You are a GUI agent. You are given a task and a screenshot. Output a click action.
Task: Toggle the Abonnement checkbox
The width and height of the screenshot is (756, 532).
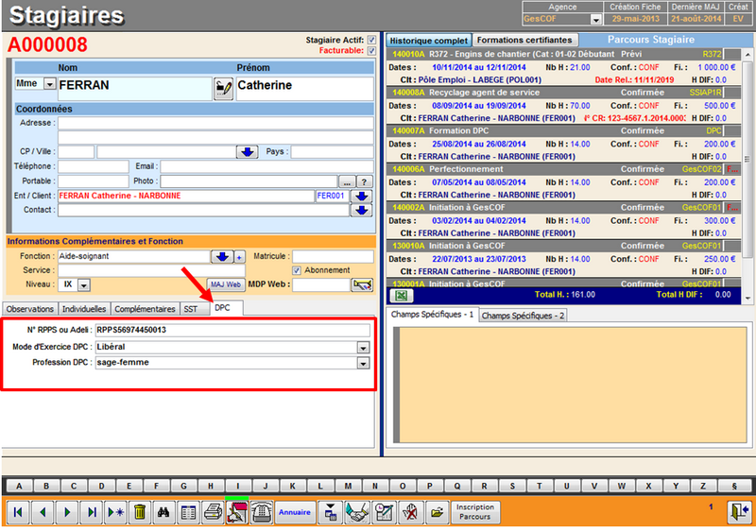coord(296,270)
